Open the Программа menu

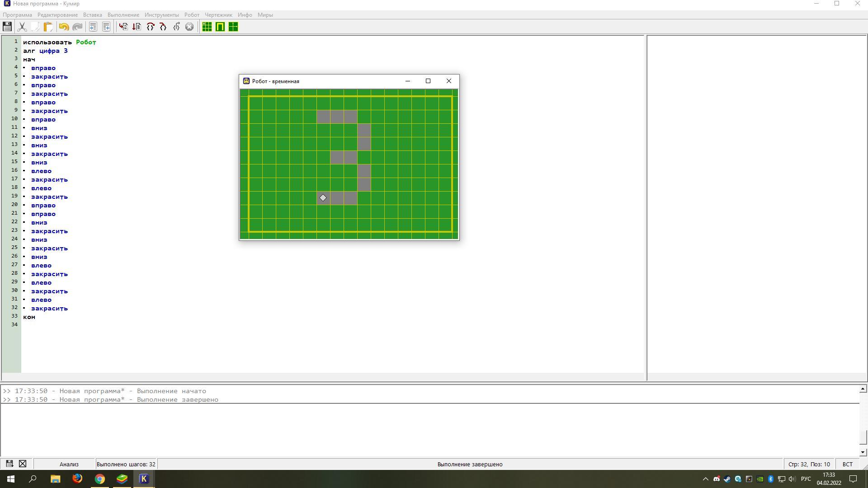[18, 14]
